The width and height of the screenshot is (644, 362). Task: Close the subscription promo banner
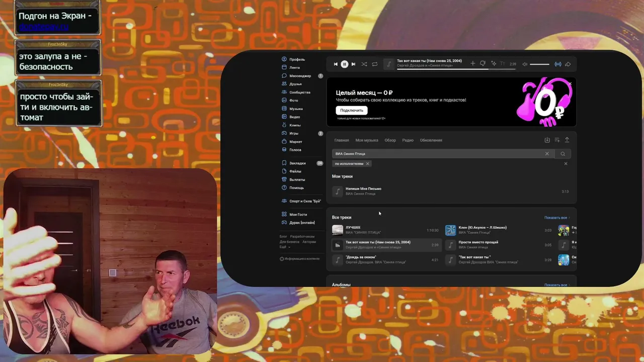(570, 84)
